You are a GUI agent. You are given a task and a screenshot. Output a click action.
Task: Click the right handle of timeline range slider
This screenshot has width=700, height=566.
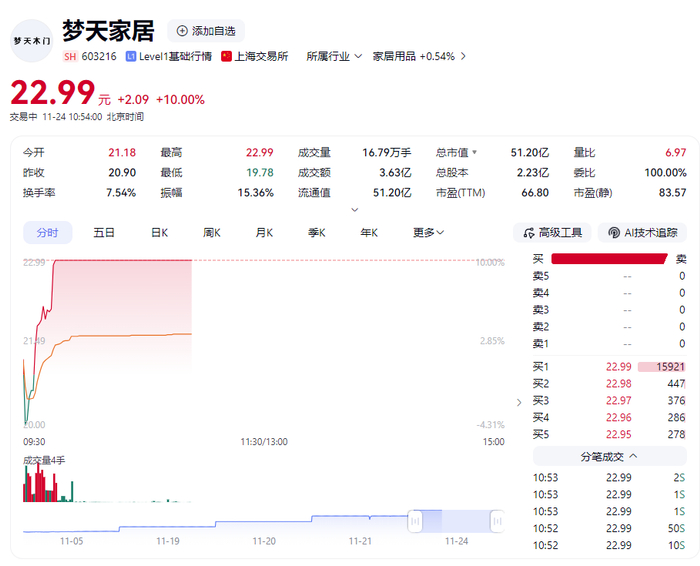[x=496, y=521]
